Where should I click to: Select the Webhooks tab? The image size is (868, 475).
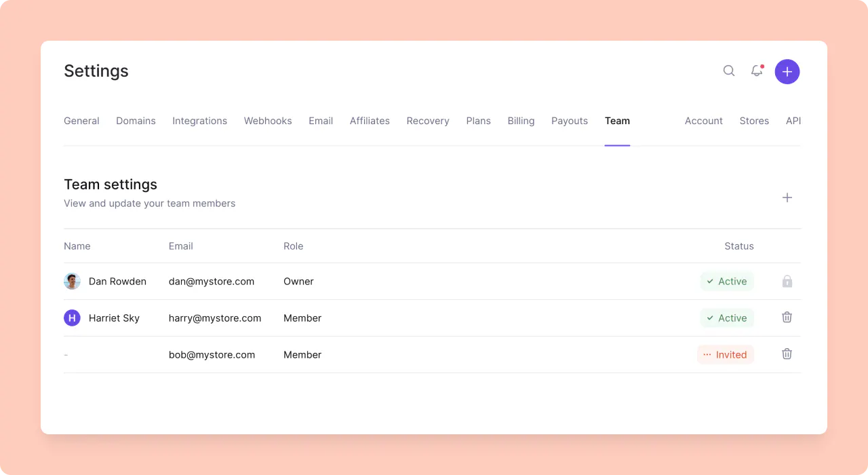click(268, 121)
